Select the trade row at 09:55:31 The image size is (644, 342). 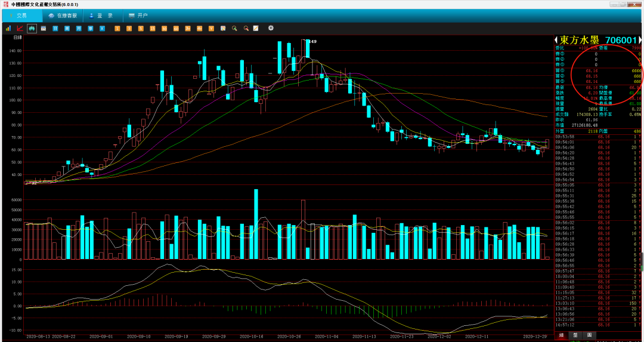click(598, 196)
